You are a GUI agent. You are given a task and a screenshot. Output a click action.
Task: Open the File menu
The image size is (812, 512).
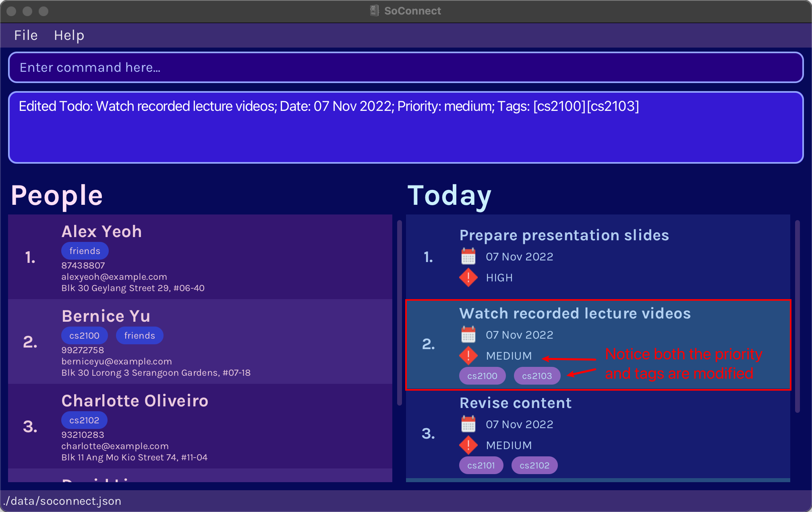pyautogui.click(x=26, y=35)
